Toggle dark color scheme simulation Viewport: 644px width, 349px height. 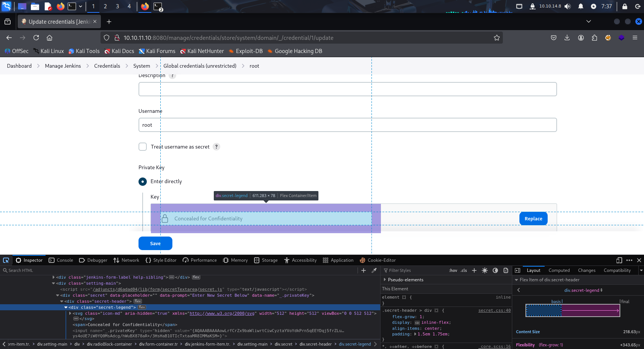click(x=495, y=270)
